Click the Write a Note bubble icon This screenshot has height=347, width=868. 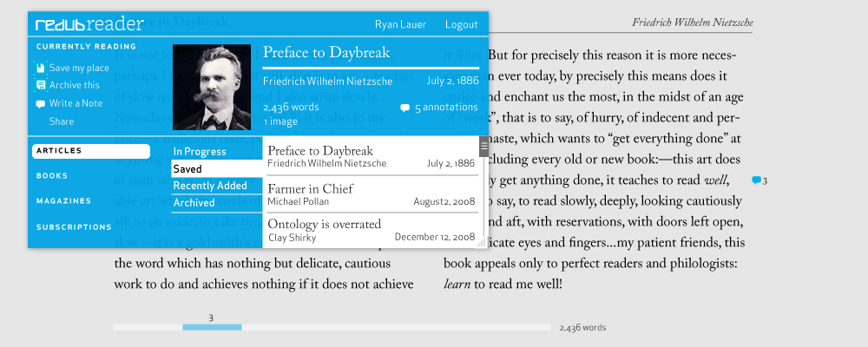point(41,103)
